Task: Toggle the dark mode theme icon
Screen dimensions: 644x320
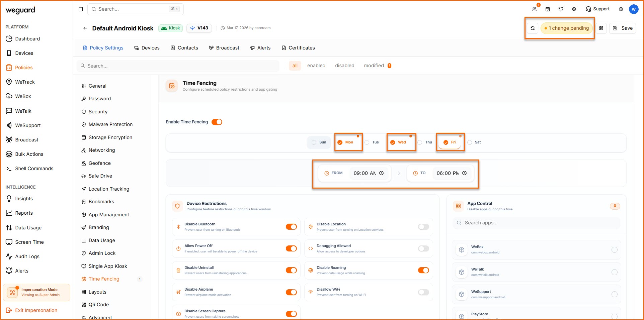Action: click(x=621, y=9)
